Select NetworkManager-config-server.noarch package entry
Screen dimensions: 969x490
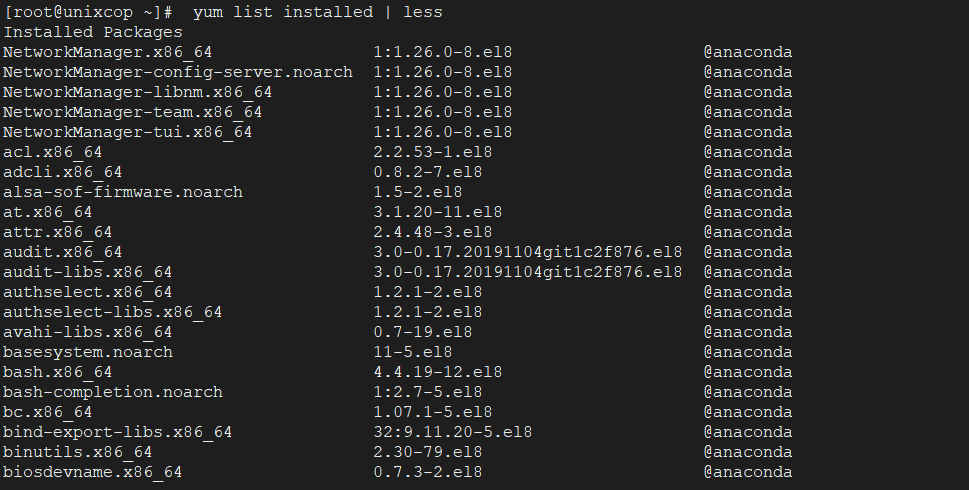click(178, 72)
